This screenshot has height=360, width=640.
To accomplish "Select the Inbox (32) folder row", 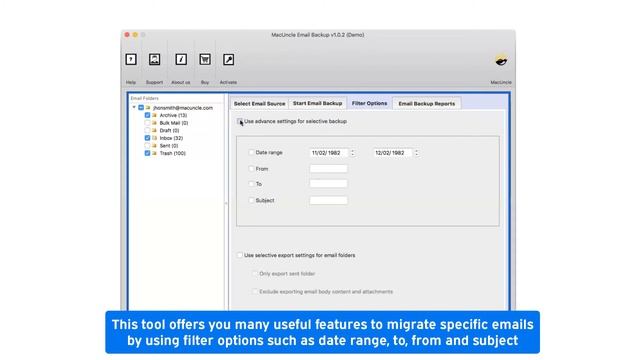I will pyautogui.click(x=171, y=138).
